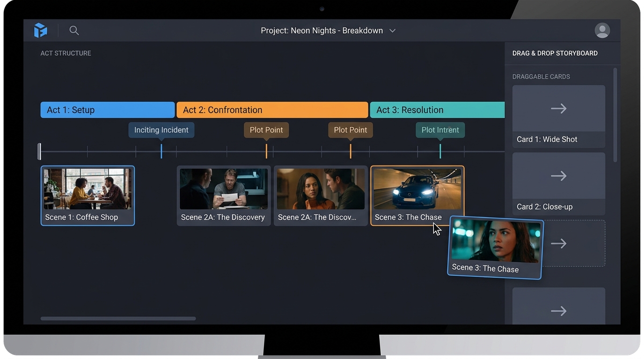Click the ACT STRUCTURE heading
This screenshot has width=644, height=359.
click(66, 53)
